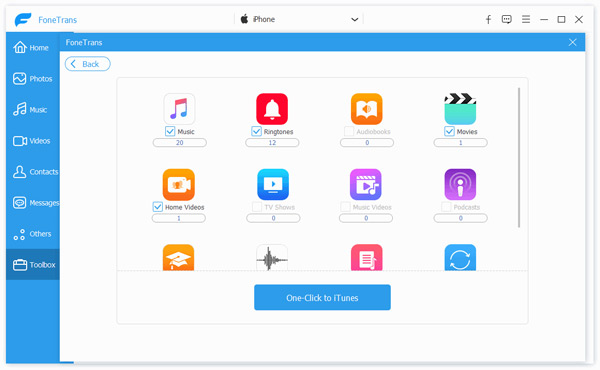Open Music section in sidebar
600x370 pixels.
pyautogui.click(x=33, y=110)
